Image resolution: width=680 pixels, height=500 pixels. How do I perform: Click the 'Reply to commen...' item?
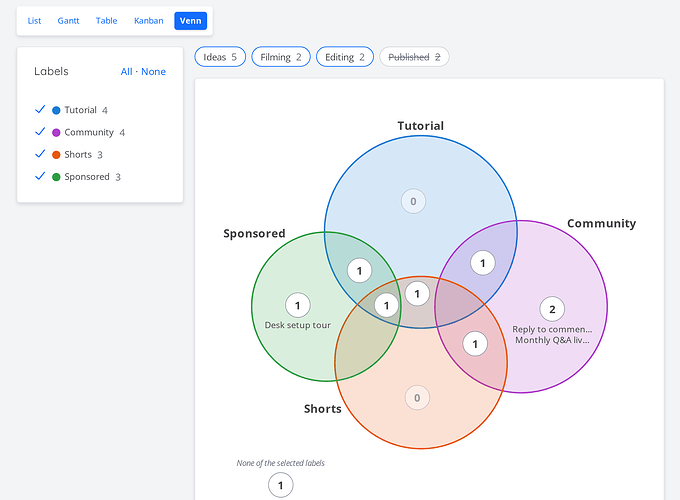(552, 329)
